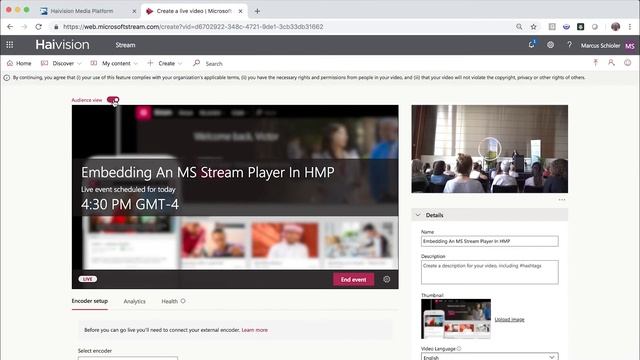Image resolution: width=640 pixels, height=360 pixels.
Task: Switch to the Encoder setup tab
Action: point(90,301)
